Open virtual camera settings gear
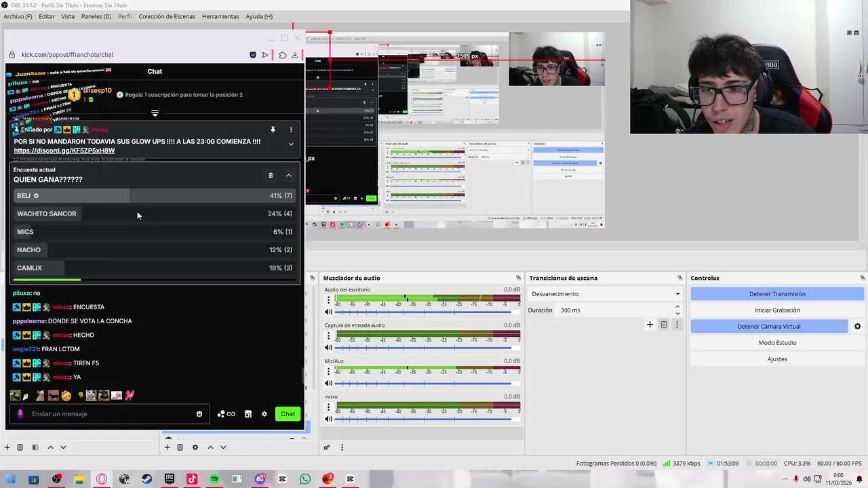Viewport: 868px width, 488px height. (x=857, y=327)
